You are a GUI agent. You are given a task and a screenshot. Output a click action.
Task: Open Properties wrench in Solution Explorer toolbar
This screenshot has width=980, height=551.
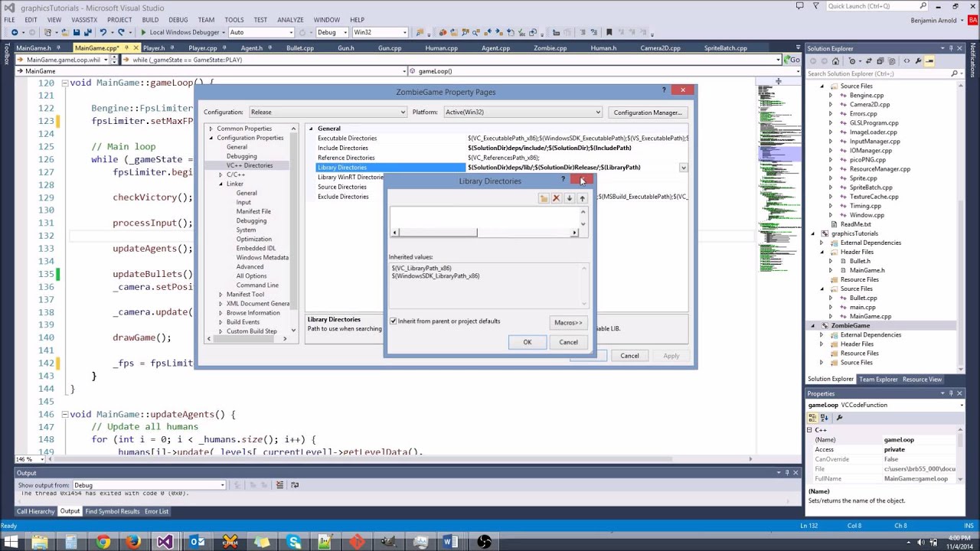(x=918, y=61)
